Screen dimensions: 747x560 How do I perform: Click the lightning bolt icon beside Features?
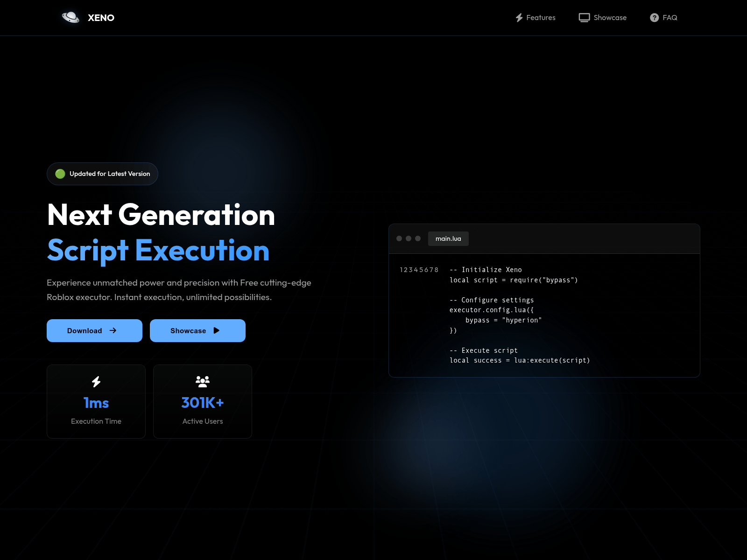(x=519, y=18)
